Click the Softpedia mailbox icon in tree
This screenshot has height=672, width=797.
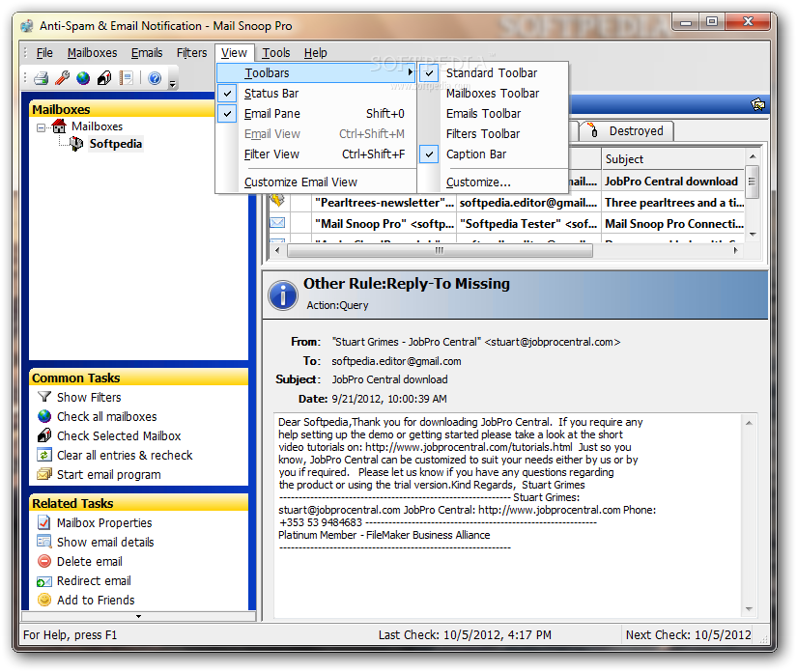pyautogui.click(x=76, y=144)
